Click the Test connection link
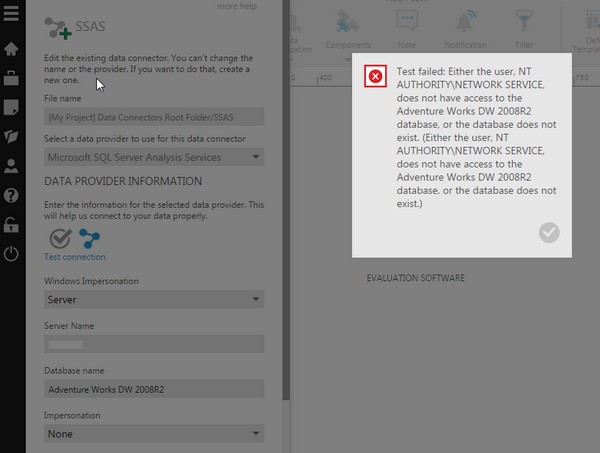This screenshot has height=453, width=600. [x=74, y=257]
